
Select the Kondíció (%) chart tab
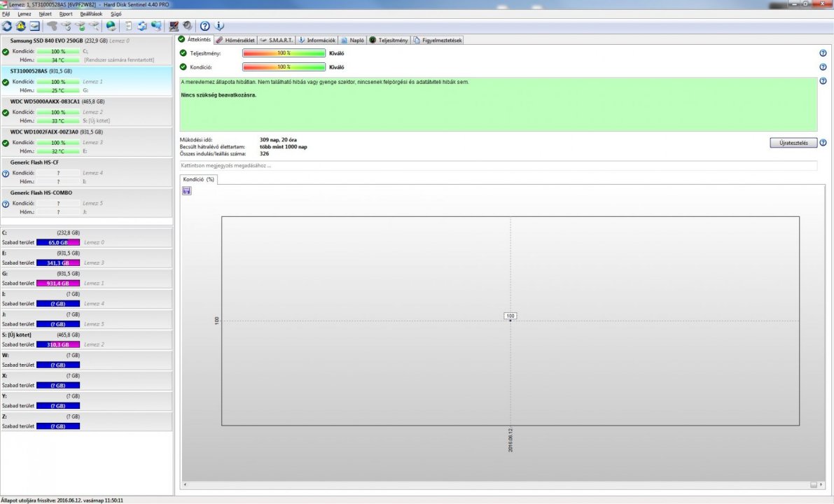(x=198, y=180)
